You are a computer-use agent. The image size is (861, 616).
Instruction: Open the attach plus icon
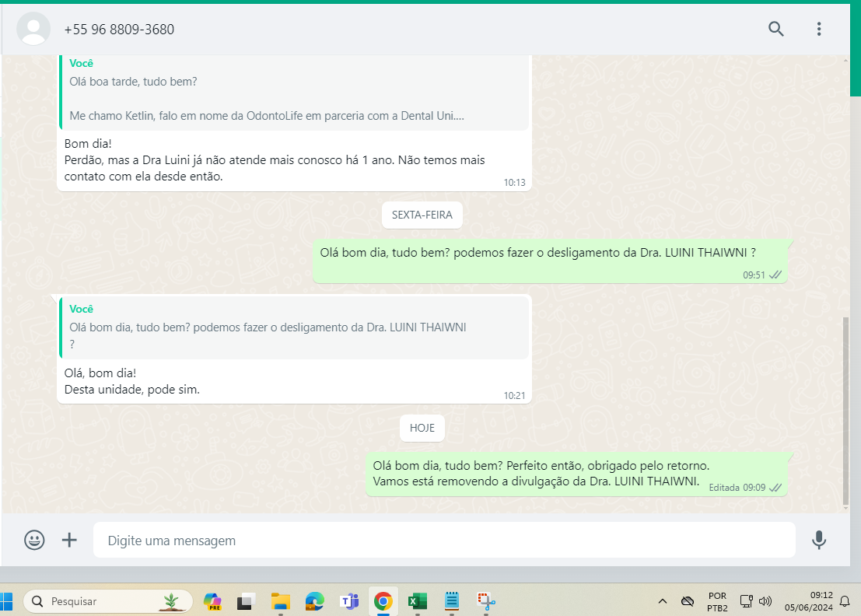point(69,541)
